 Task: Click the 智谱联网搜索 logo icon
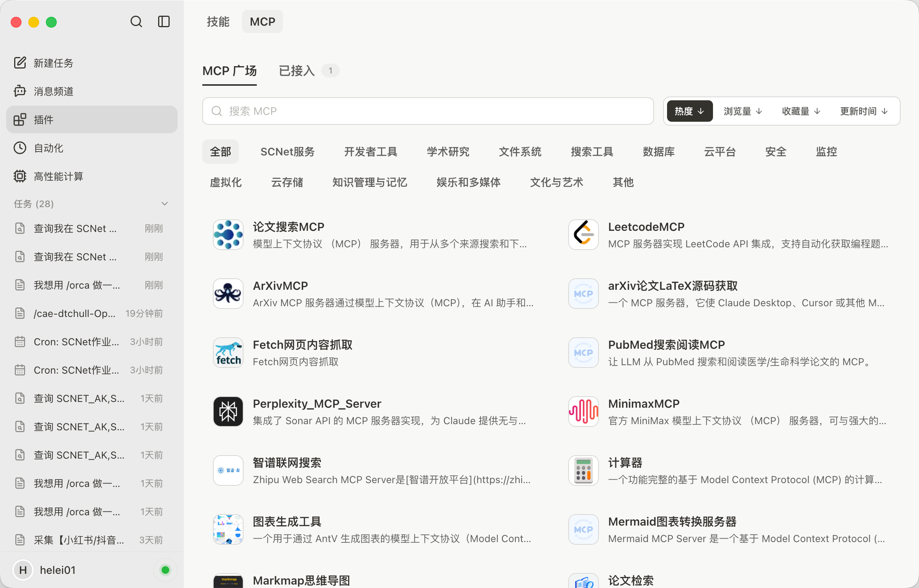pos(228,470)
